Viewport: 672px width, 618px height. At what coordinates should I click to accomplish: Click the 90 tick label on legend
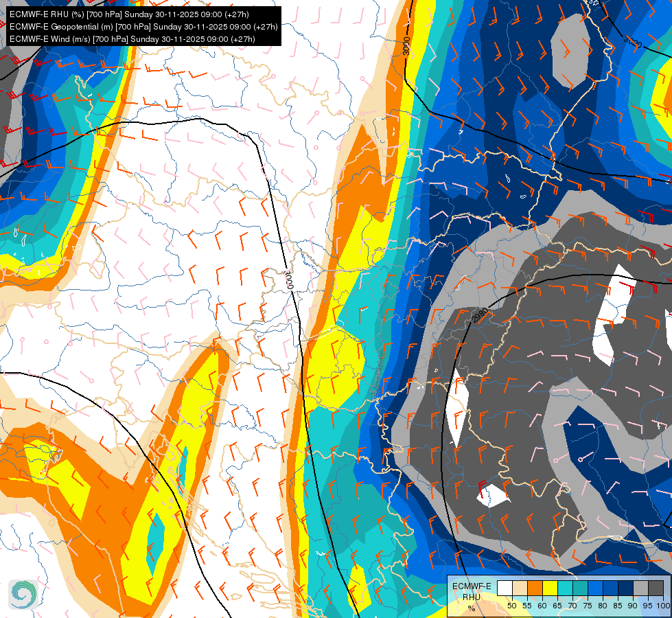tap(633, 606)
